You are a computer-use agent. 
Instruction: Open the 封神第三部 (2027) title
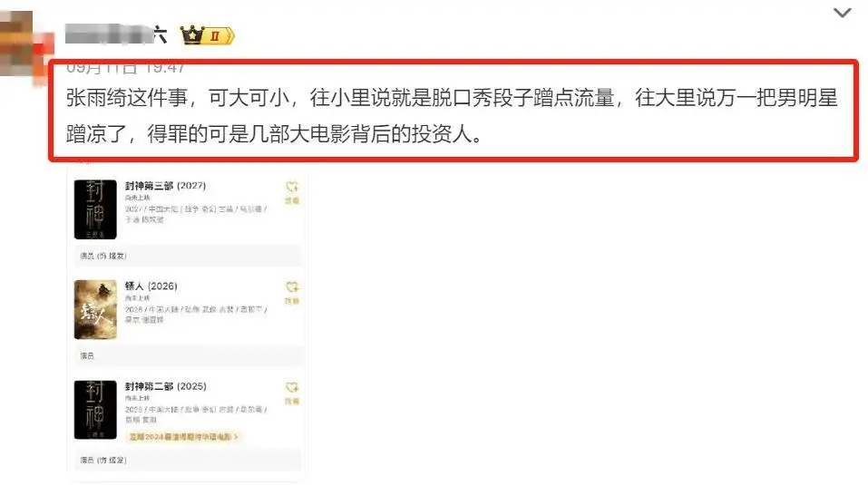(x=165, y=186)
